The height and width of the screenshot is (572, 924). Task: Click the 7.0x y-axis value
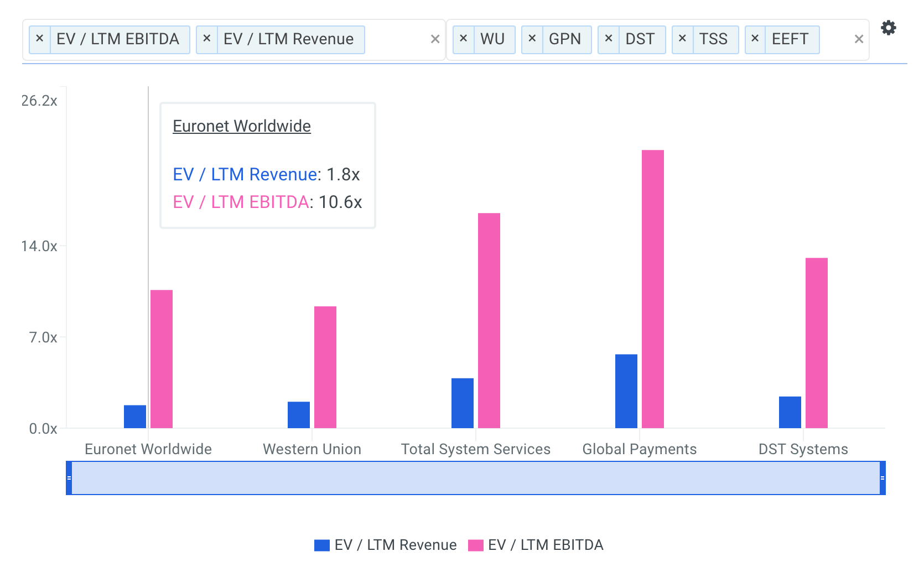pos(43,337)
